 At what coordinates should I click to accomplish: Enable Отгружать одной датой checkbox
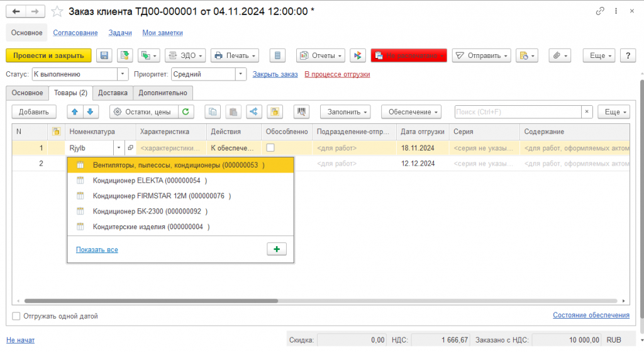tap(16, 316)
